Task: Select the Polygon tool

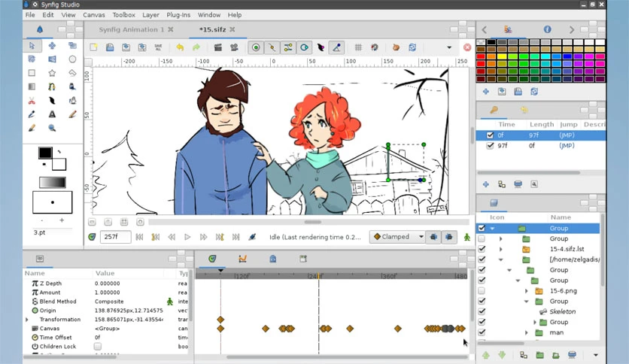Action: 72,73
